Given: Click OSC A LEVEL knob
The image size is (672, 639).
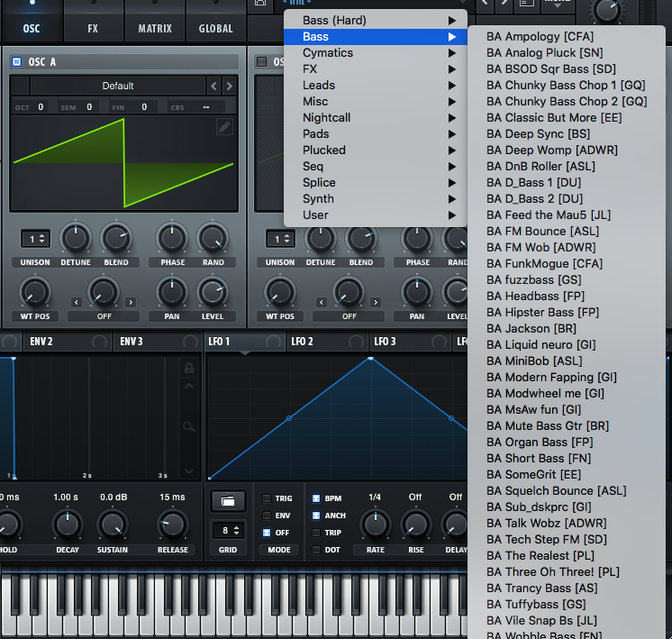Looking at the screenshot, I should (x=213, y=293).
